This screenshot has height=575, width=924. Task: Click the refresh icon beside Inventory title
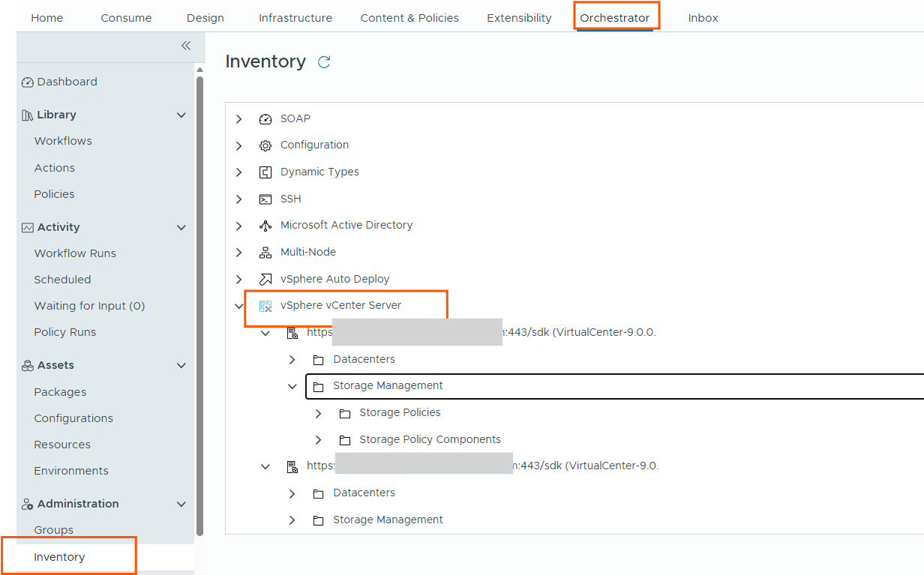(324, 62)
